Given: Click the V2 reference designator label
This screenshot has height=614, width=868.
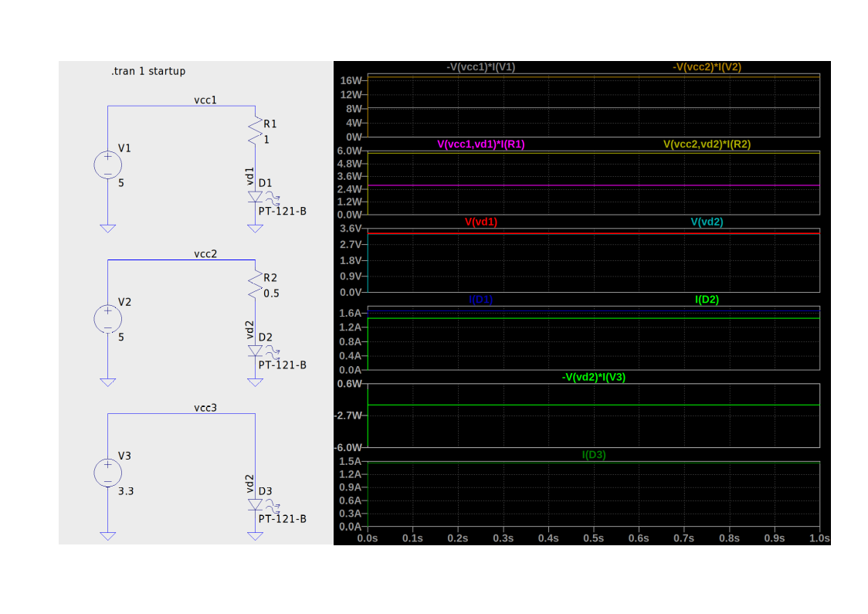Looking at the screenshot, I should click(124, 302).
